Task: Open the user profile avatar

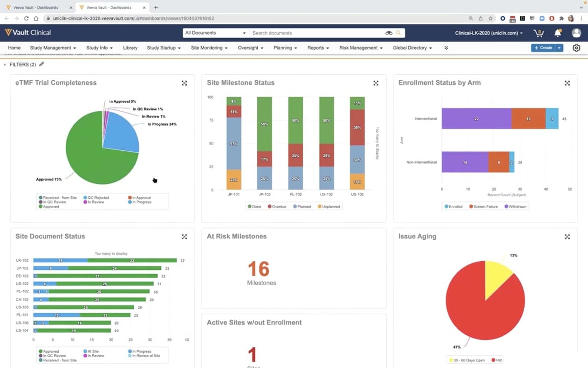Action: click(576, 33)
